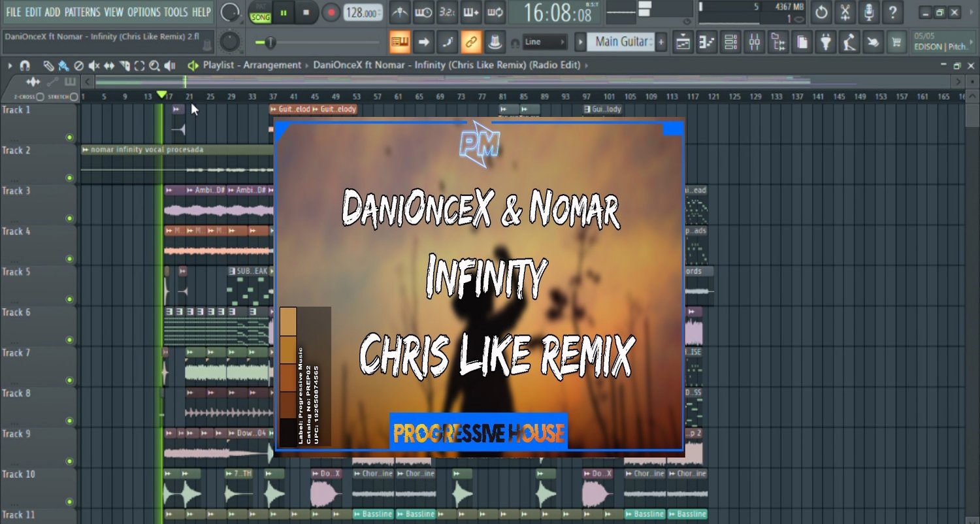Image resolution: width=980 pixels, height=524 pixels.
Task: Open the Plugin picker plug icon
Action: click(826, 42)
